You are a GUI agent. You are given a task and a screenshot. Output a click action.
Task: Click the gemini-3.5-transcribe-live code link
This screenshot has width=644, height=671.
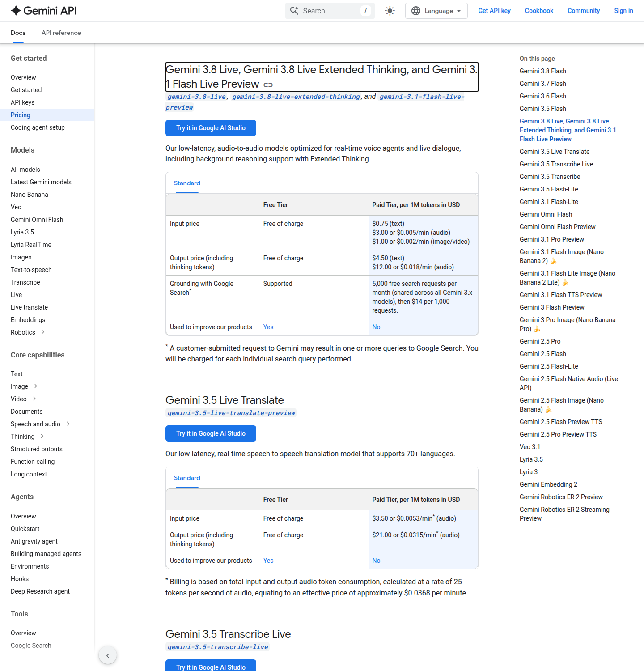pos(218,647)
